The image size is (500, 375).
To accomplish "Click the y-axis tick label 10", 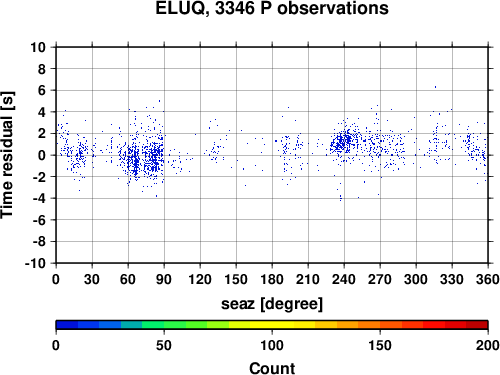I will [38, 47].
